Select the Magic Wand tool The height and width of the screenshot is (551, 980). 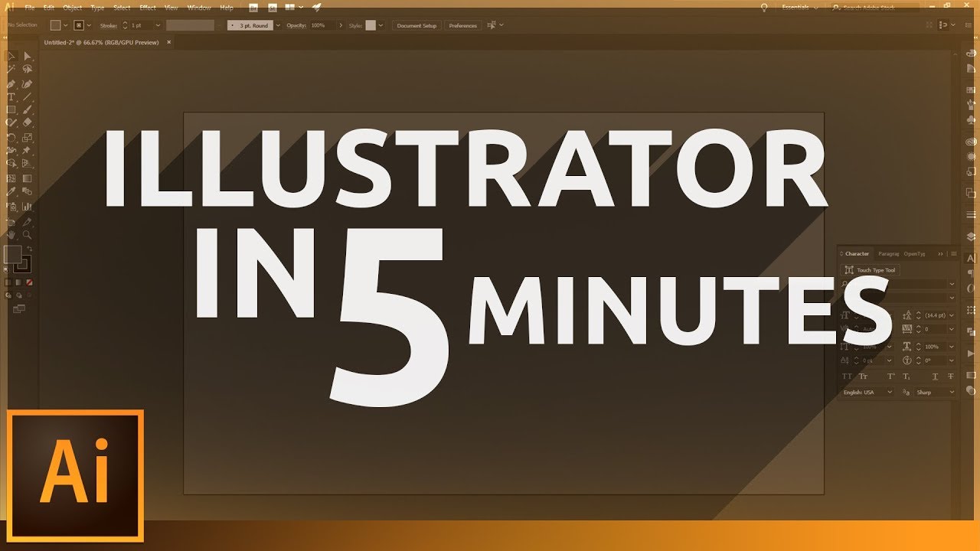[x=11, y=69]
